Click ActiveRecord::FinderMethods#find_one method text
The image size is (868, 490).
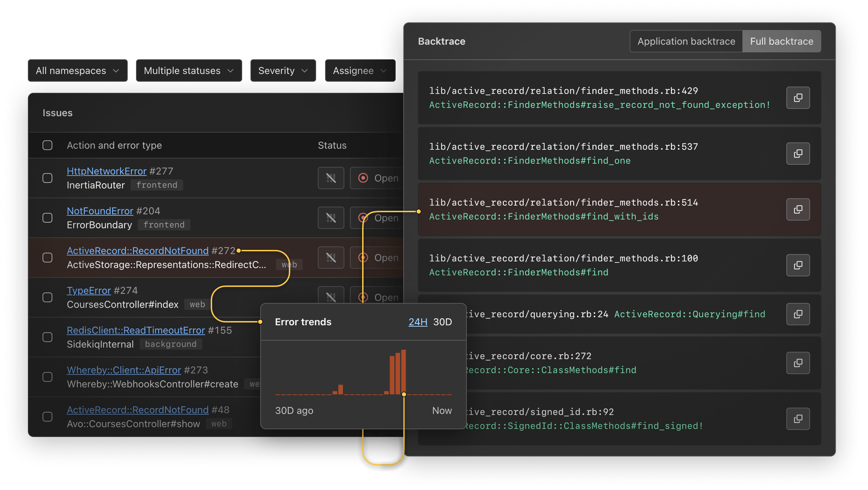(530, 161)
